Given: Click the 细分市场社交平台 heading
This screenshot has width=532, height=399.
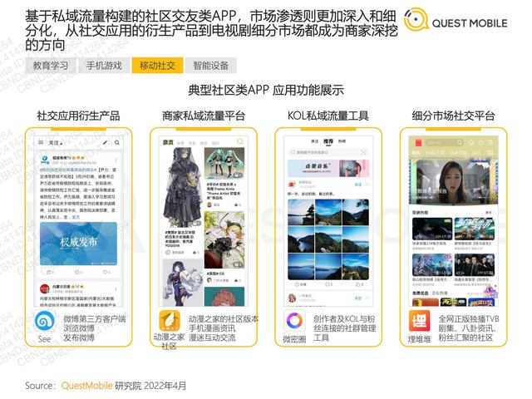Looking at the screenshot, I should pyautogui.click(x=453, y=116).
